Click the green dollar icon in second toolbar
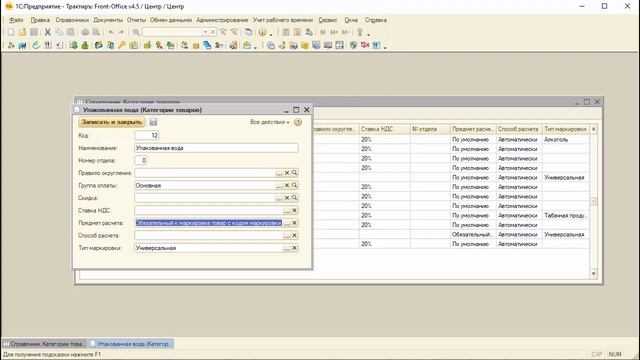 pyautogui.click(x=73, y=45)
